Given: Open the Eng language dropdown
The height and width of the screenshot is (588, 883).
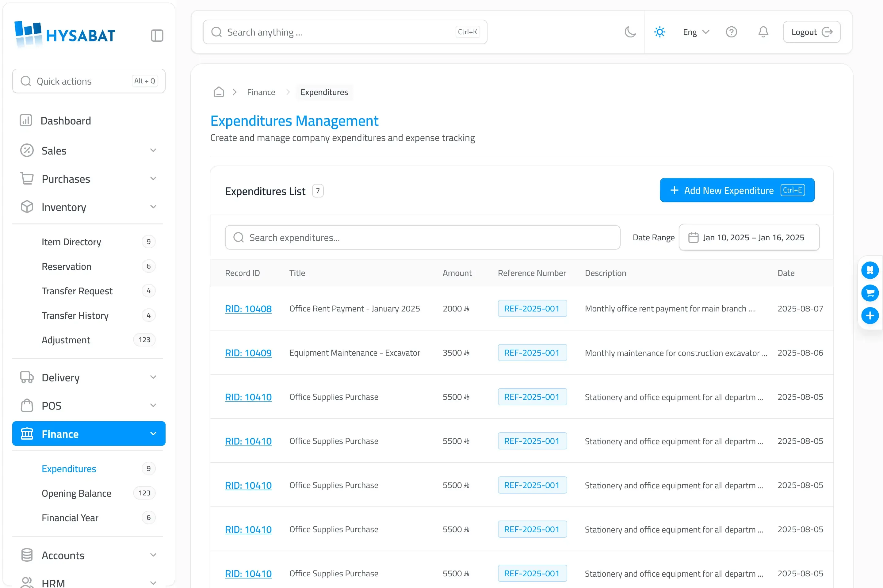Looking at the screenshot, I should pyautogui.click(x=696, y=32).
